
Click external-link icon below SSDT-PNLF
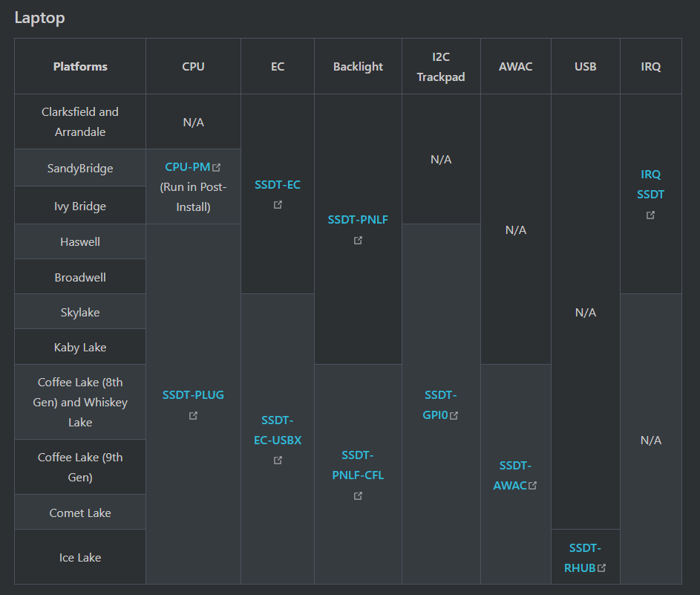[x=358, y=240]
